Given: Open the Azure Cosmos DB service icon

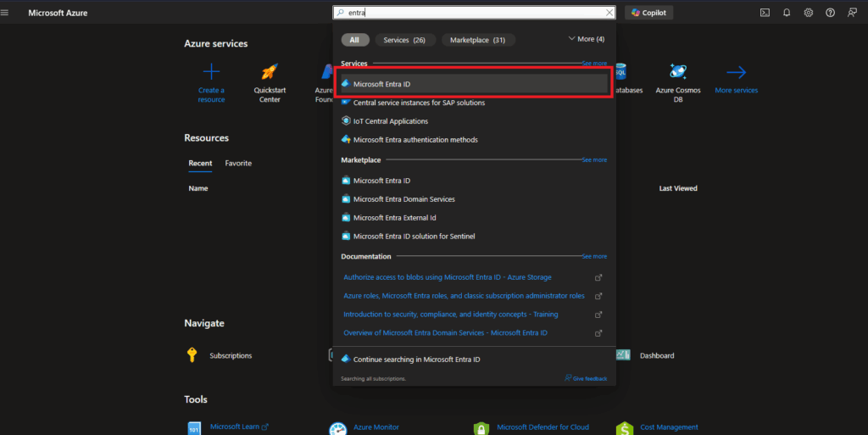Looking at the screenshot, I should 677,72.
